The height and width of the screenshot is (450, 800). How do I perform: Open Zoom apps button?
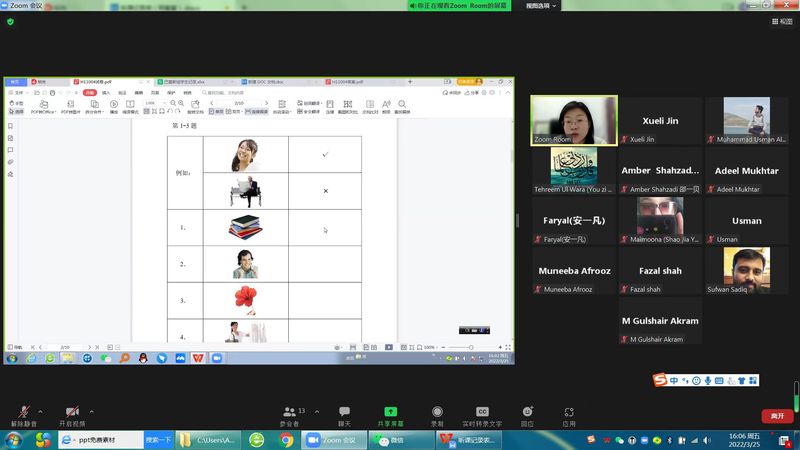(569, 416)
